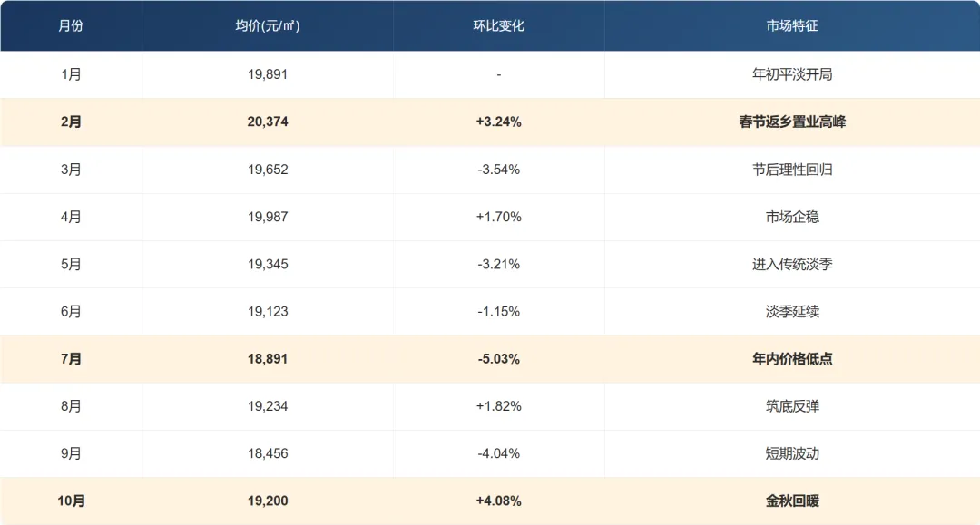
Task: Click the 均价(元/㎡) column header
Action: [267, 26]
